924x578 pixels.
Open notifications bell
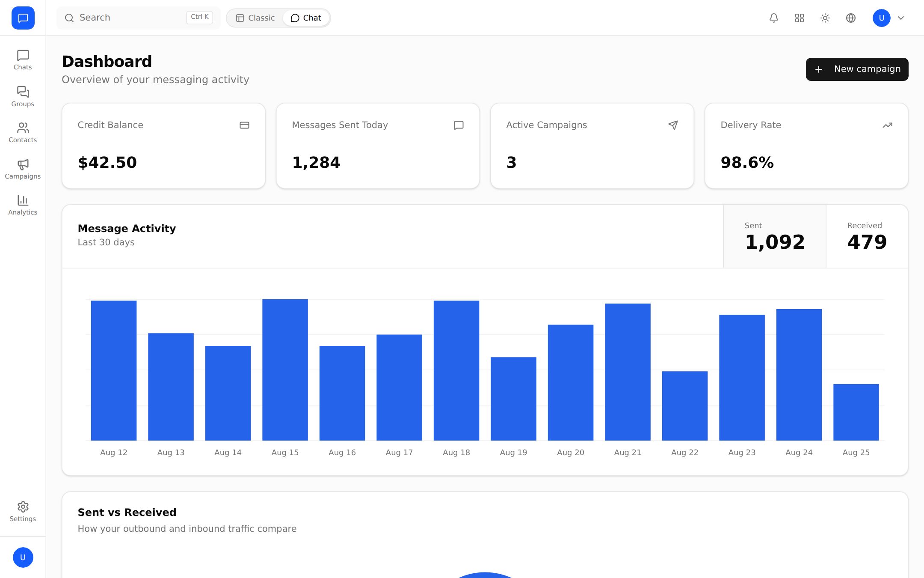774,18
